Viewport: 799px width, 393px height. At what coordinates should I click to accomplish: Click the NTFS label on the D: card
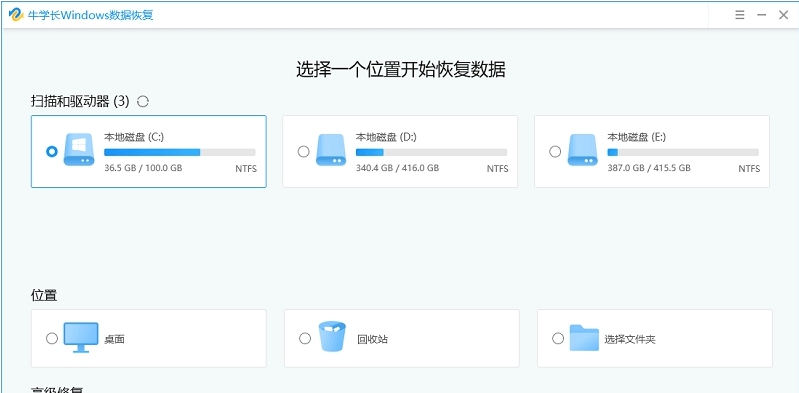point(497,169)
